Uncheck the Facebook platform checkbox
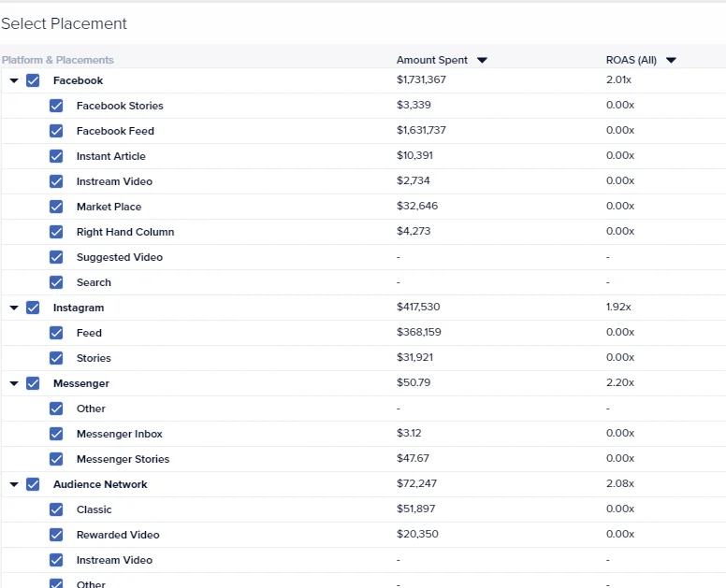 (x=33, y=80)
